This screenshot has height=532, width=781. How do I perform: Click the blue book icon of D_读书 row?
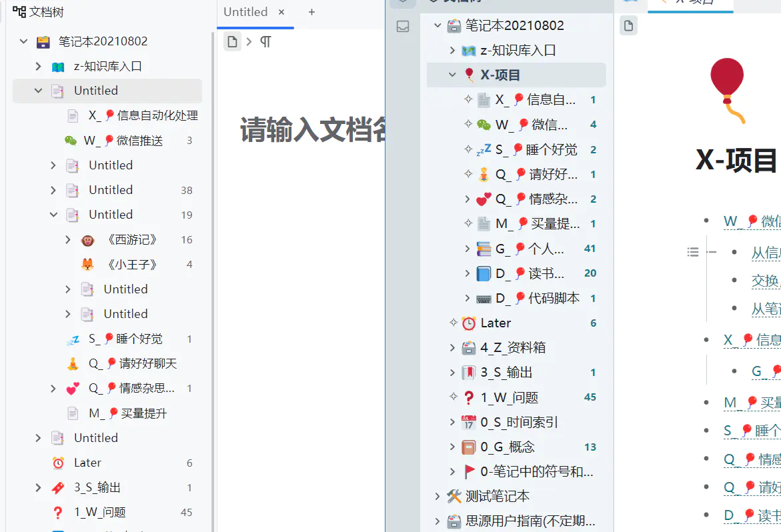[x=483, y=273]
